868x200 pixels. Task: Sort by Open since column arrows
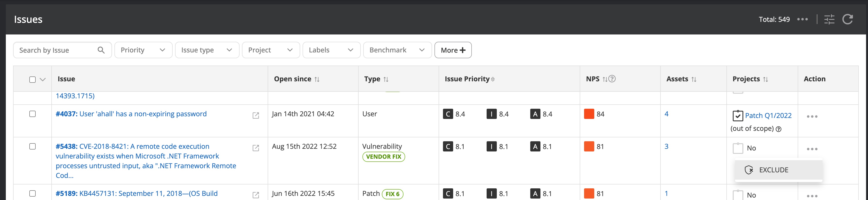(317, 79)
